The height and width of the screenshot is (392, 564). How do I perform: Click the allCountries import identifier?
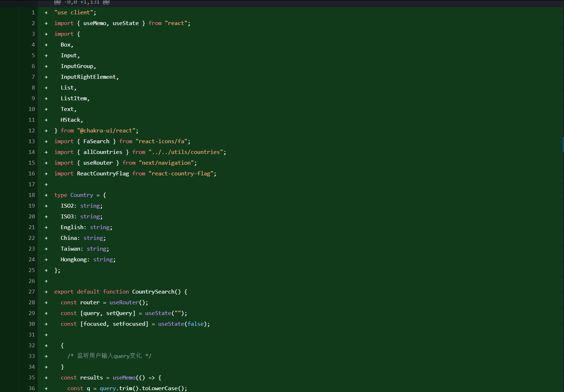coord(103,152)
